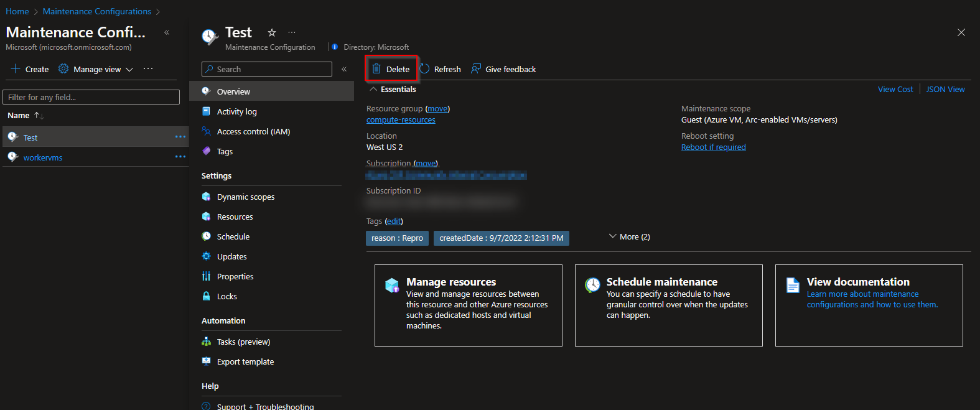The height and width of the screenshot is (410, 980).
Task: Favorite the Test resource with star icon
Action: click(x=272, y=32)
